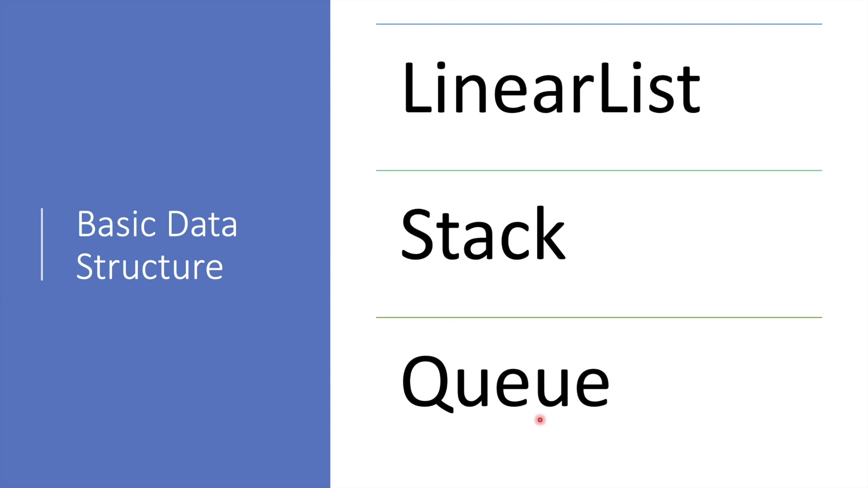
Task: Click the word Structure in slide title
Action: 150,267
